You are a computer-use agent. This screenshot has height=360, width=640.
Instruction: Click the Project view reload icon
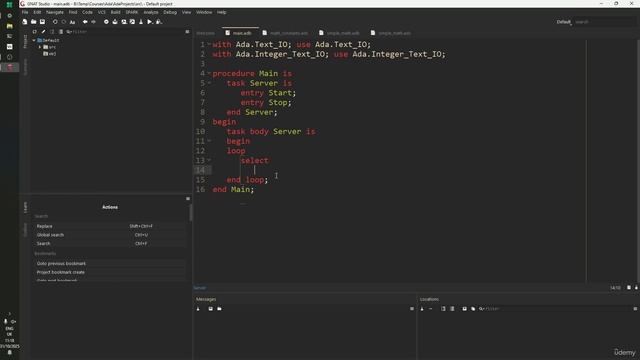coord(35,31)
